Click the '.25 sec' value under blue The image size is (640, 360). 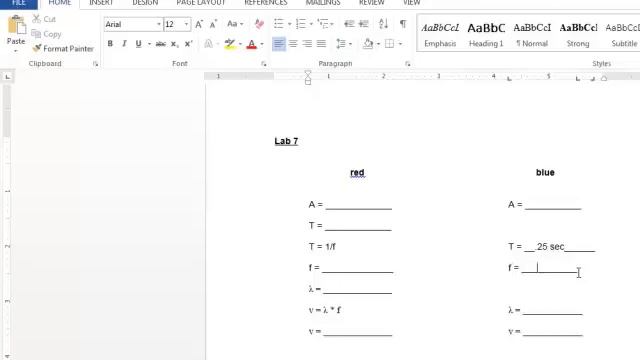(x=550, y=247)
